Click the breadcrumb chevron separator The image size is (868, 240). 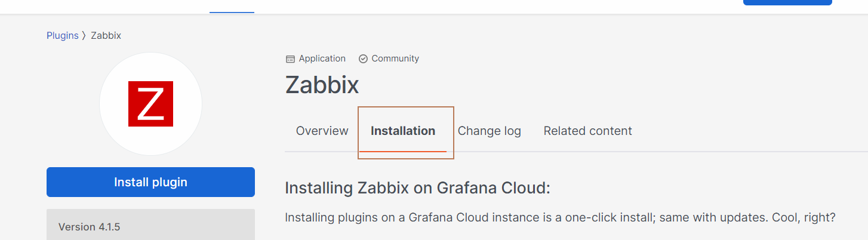pyautogui.click(x=84, y=36)
